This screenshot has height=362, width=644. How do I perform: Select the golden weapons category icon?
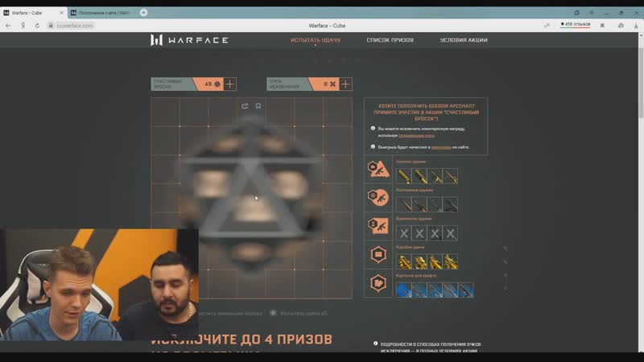(378, 169)
